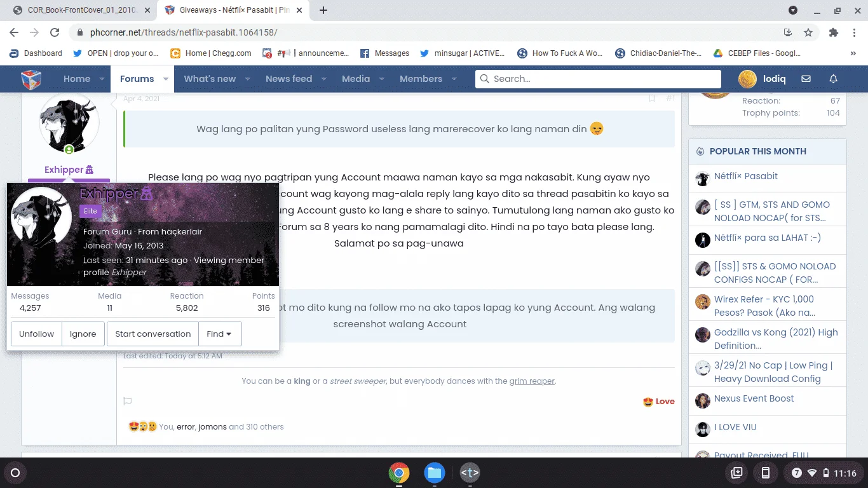868x488 pixels.
Task: Expand the Forums menu arrow
Action: tap(165, 79)
